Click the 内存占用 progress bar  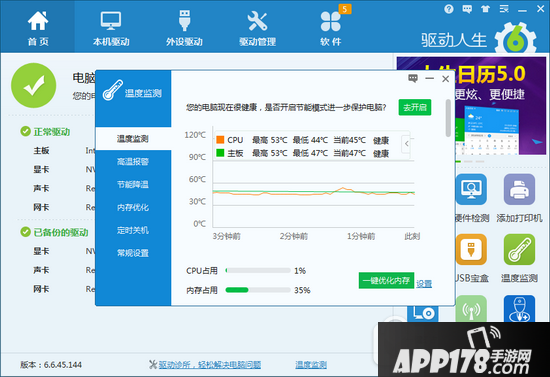(258, 290)
